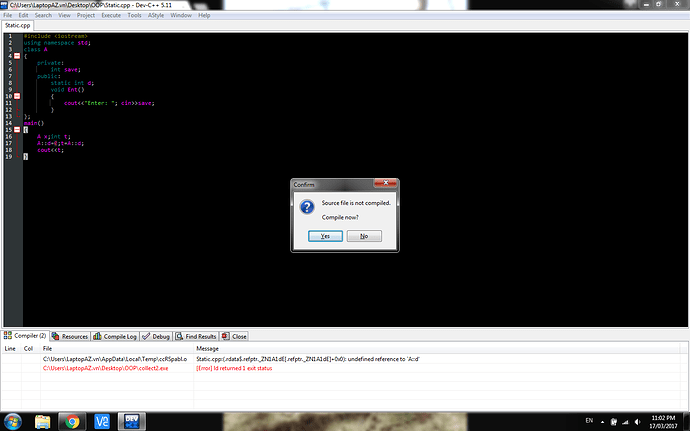Open the AStyle menu

(x=155, y=16)
